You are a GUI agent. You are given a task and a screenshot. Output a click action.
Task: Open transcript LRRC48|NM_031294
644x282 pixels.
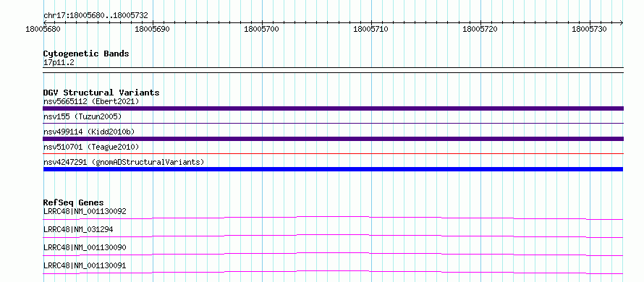pyautogui.click(x=78, y=229)
